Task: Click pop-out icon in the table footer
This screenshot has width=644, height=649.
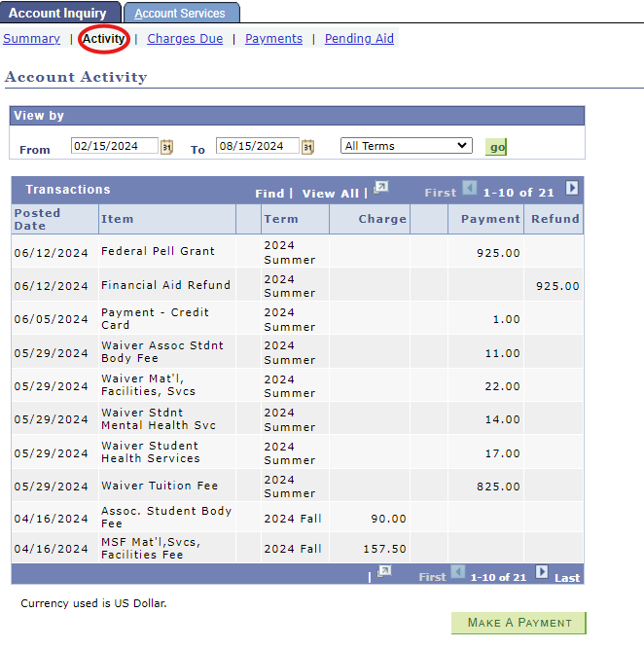Action: click(384, 571)
